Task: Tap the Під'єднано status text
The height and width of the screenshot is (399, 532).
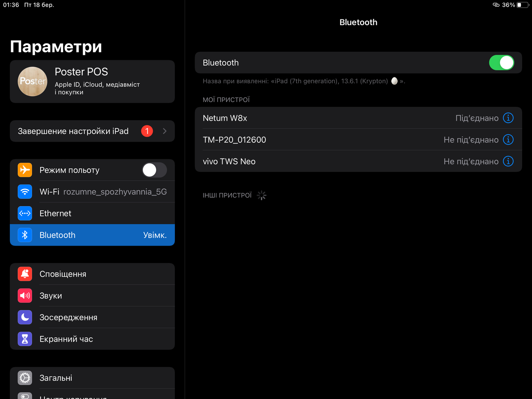Action: click(477, 118)
